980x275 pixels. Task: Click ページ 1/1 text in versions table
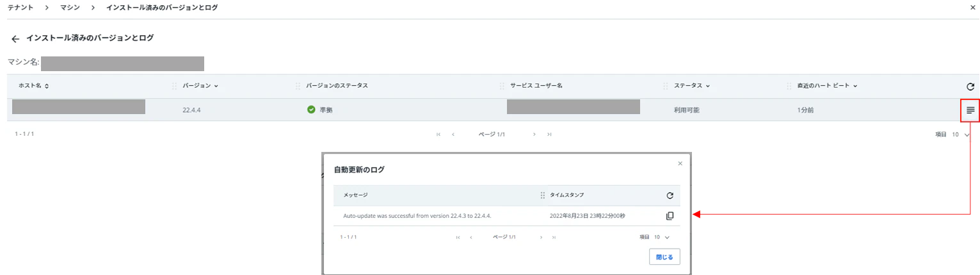pos(493,135)
